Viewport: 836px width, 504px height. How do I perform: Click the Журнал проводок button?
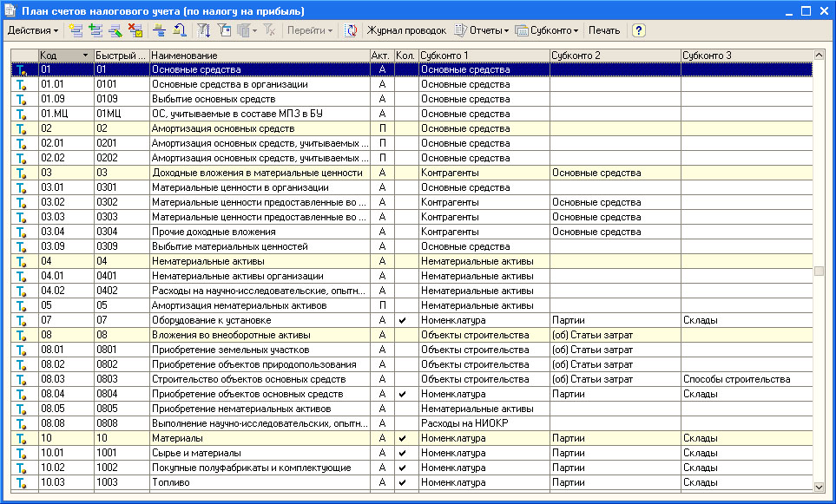[406, 30]
